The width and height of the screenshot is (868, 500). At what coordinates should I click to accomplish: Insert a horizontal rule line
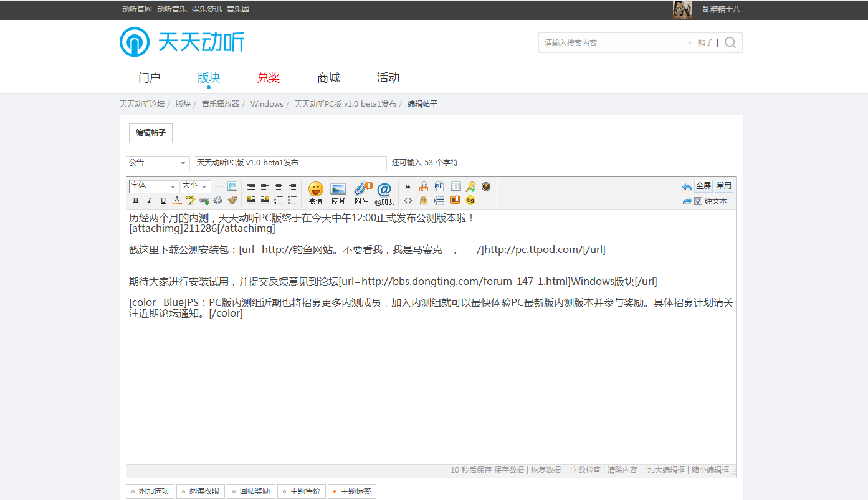(x=219, y=186)
